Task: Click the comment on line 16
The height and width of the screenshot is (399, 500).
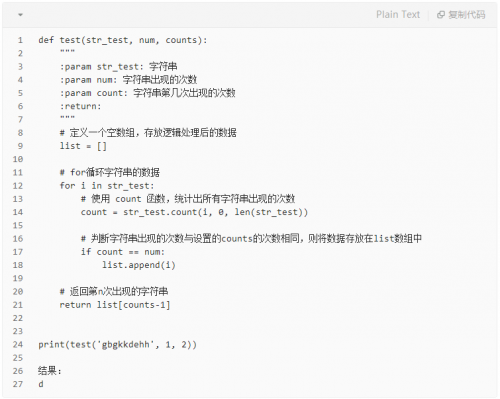Action: point(251,238)
